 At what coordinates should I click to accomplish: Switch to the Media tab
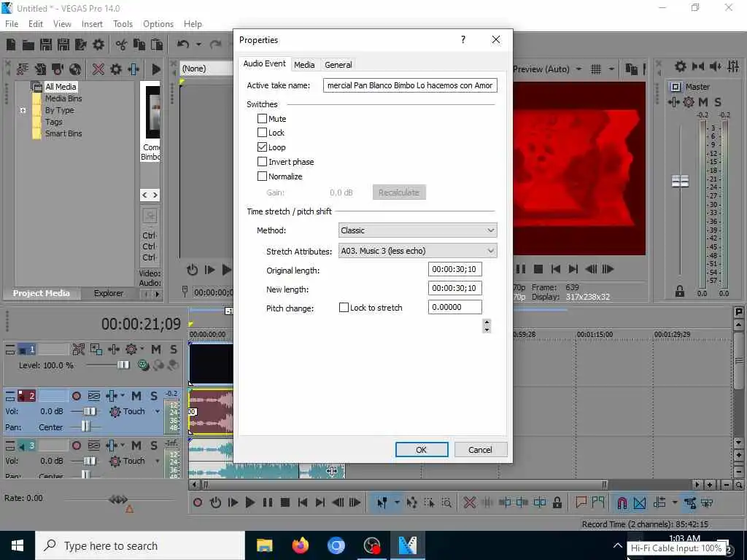coord(304,65)
